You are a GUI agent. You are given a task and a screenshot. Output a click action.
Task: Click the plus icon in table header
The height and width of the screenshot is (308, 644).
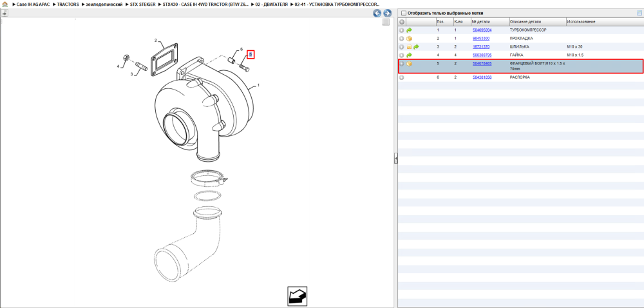pyautogui.click(x=402, y=22)
